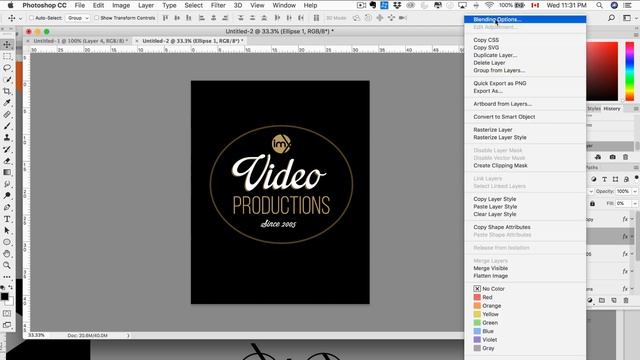Choose Flatten Image from context menu
Image resolution: width=640 pixels, height=360 pixels.
coord(525,276)
